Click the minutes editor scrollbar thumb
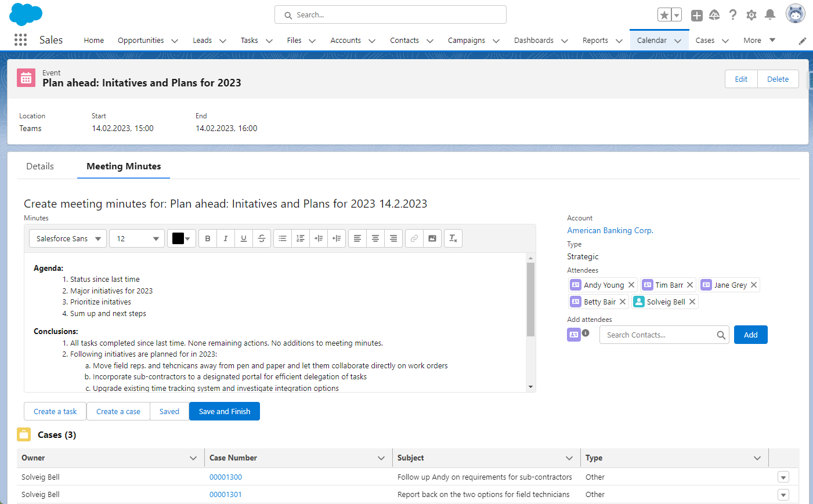 coord(530,299)
